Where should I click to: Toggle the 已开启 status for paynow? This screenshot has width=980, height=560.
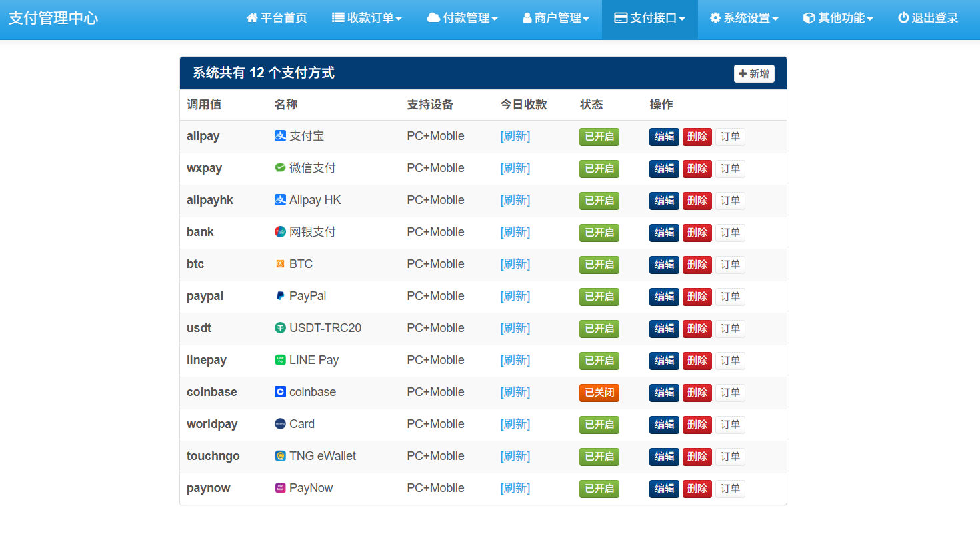click(x=599, y=489)
